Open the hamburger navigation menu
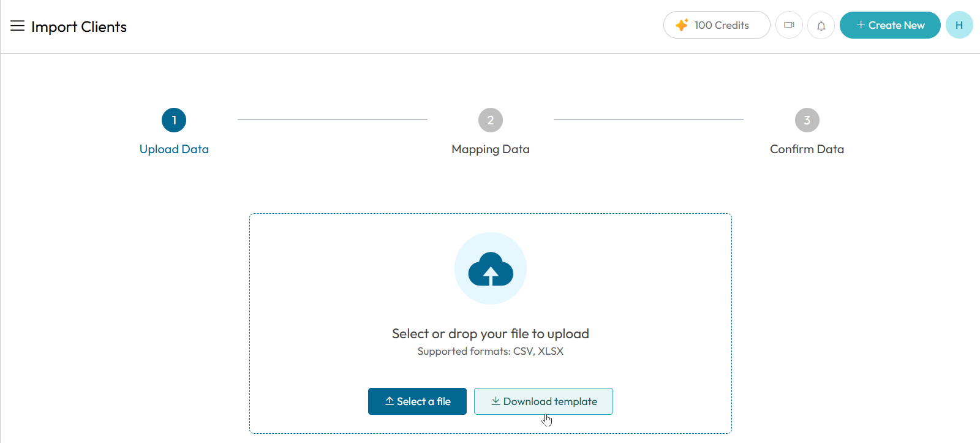This screenshot has height=443, width=980. 17,26
